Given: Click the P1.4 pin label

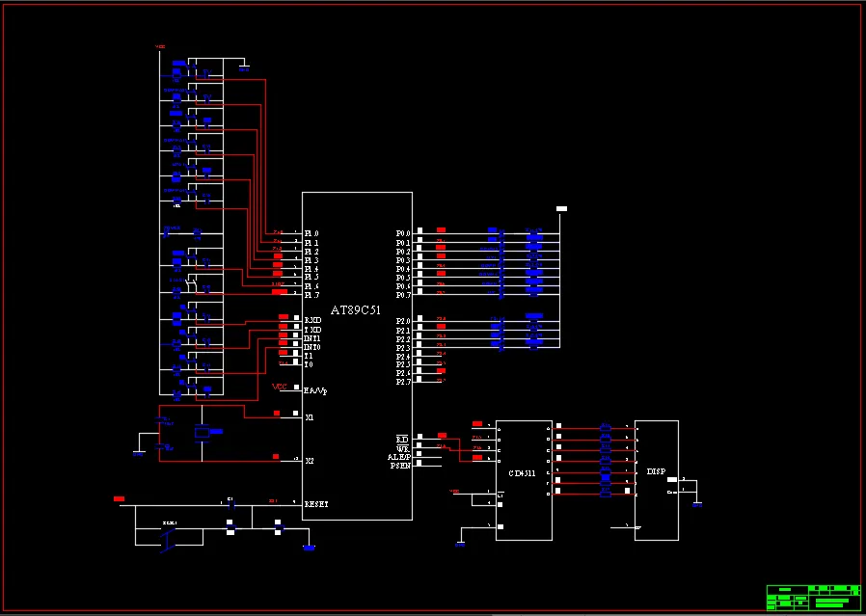Looking at the screenshot, I should tap(312, 269).
